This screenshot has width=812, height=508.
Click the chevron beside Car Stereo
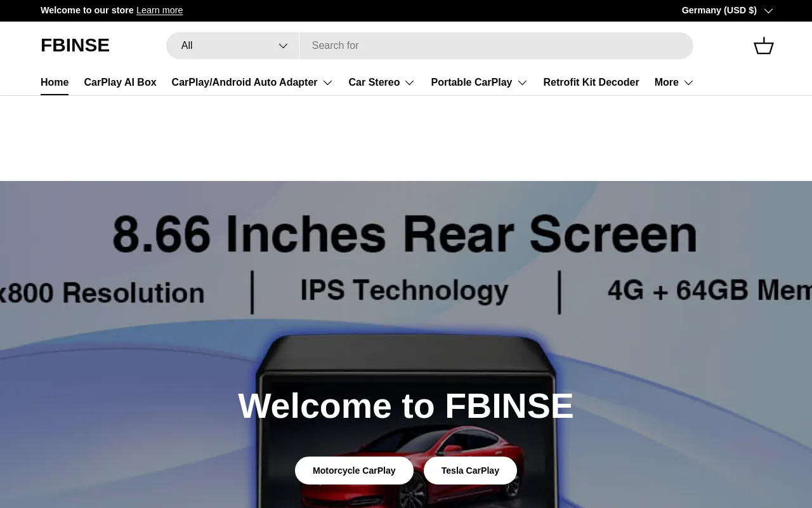(410, 83)
